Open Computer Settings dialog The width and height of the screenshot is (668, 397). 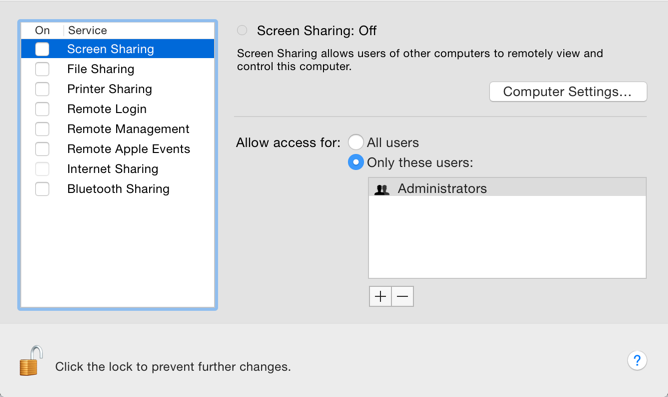pos(568,92)
